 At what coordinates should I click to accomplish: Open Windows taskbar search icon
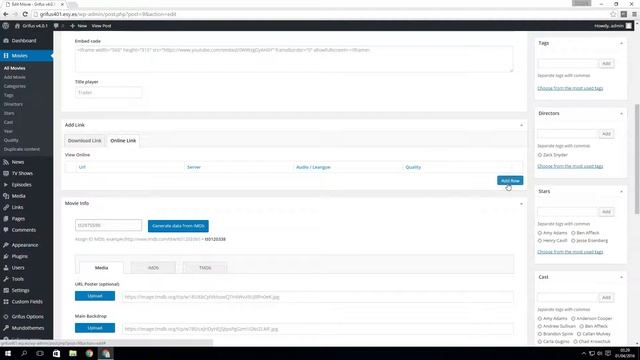pos(24,353)
